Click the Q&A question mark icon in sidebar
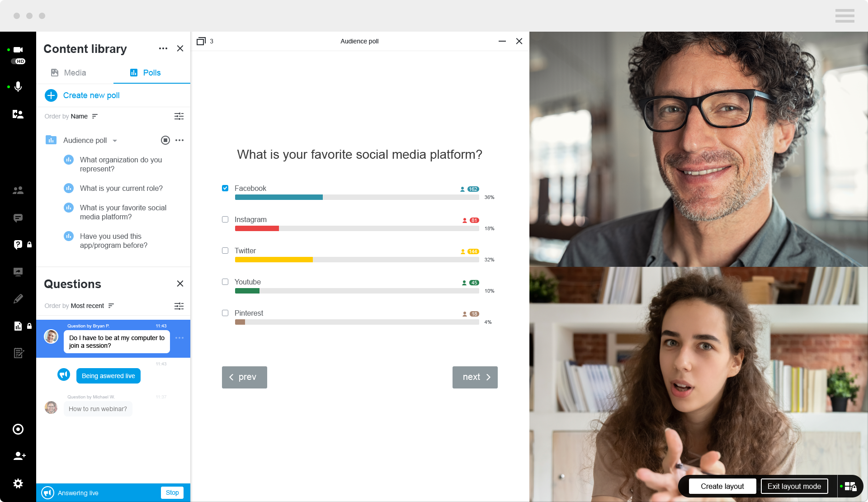Screen dimensions: 868x502 [18, 244]
